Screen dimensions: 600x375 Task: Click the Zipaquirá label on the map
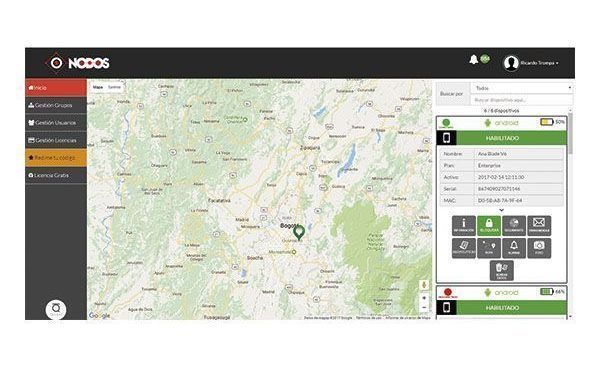tap(310, 148)
